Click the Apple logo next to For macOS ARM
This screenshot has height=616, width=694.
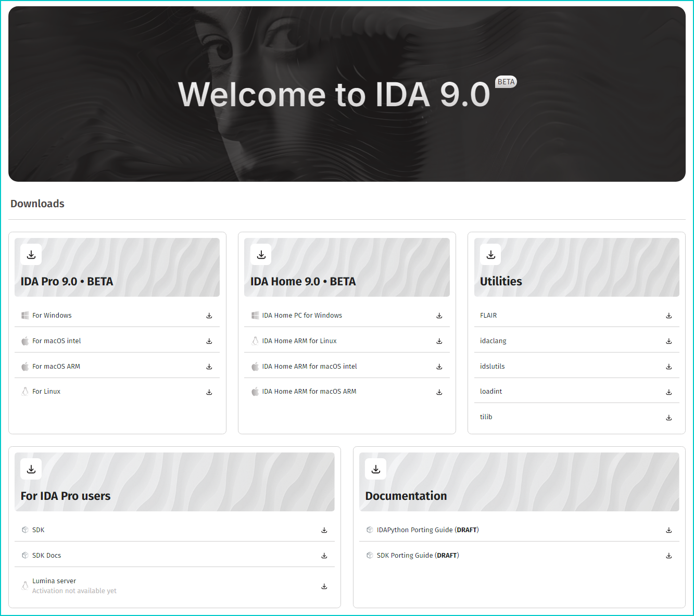point(25,367)
